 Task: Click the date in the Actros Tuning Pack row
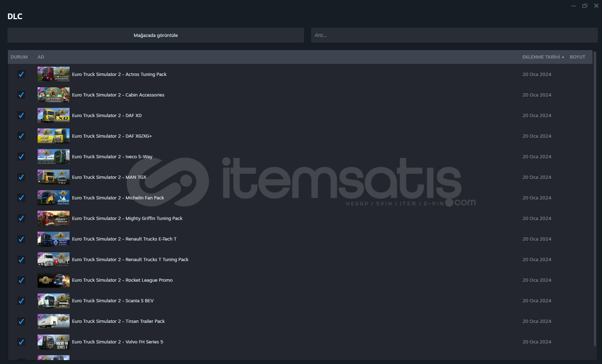coord(537,74)
